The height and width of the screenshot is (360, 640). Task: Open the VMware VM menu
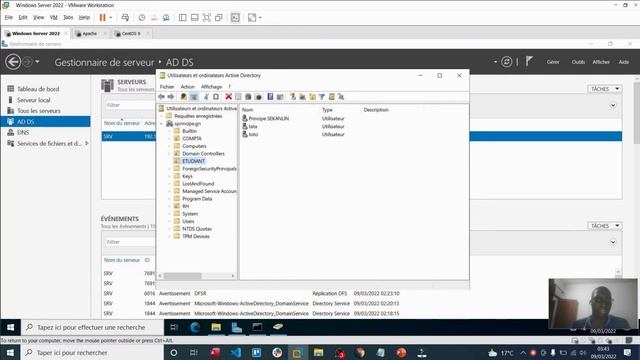[x=53, y=18]
